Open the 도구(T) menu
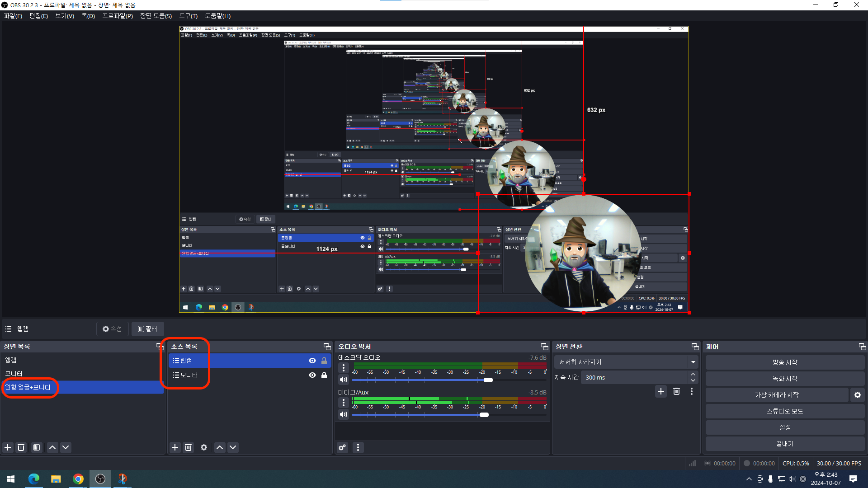The width and height of the screenshot is (868, 488). click(x=188, y=16)
